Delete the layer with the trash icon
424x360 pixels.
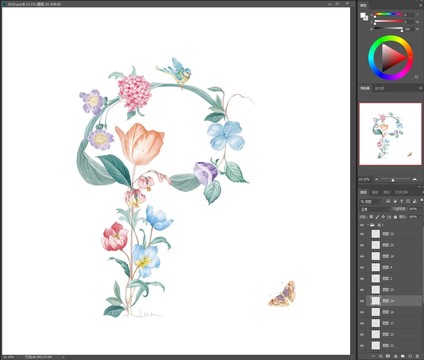[417, 356]
